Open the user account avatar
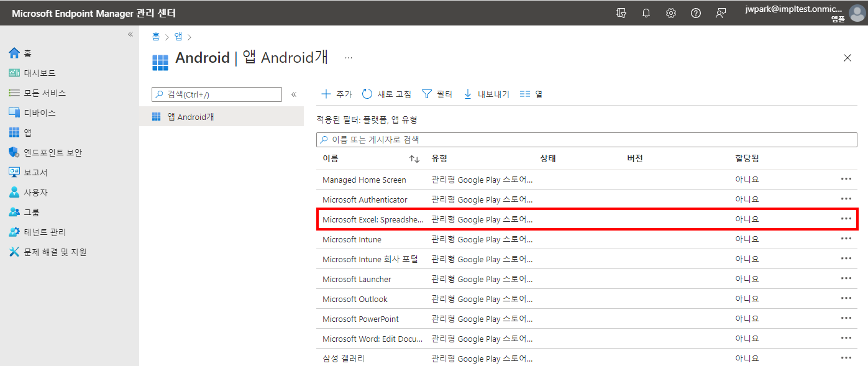868x366 pixels. click(x=856, y=13)
